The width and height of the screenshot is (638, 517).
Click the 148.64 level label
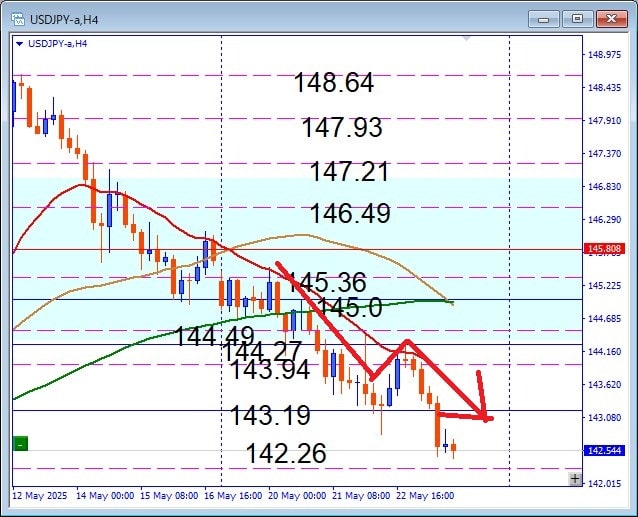click(334, 83)
